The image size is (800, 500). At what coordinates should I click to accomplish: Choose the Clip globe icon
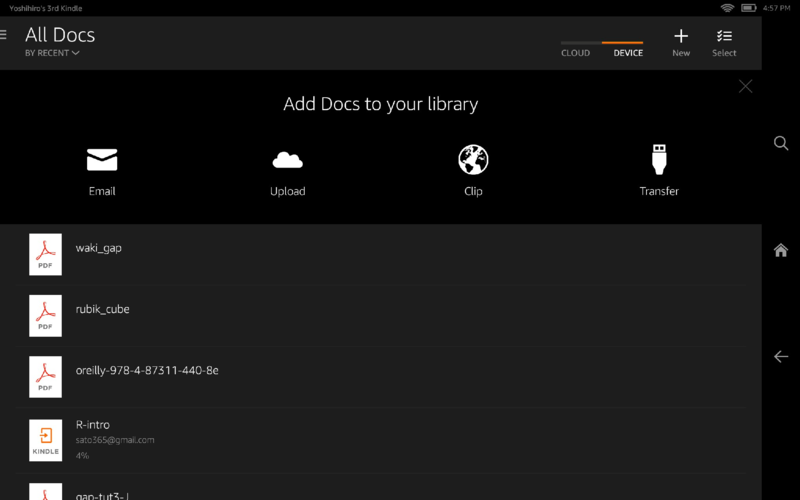click(x=473, y=159)
